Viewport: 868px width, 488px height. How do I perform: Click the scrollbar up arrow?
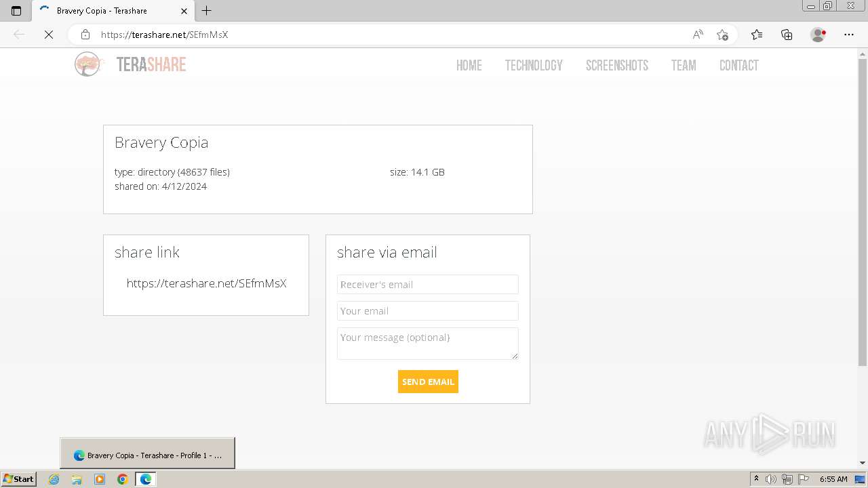click(863, 53)
